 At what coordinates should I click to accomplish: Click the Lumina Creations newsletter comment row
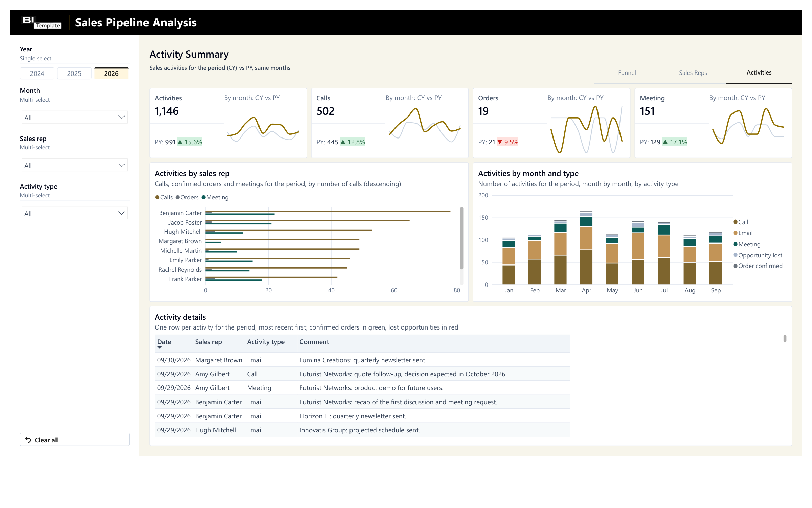[363, 360]
